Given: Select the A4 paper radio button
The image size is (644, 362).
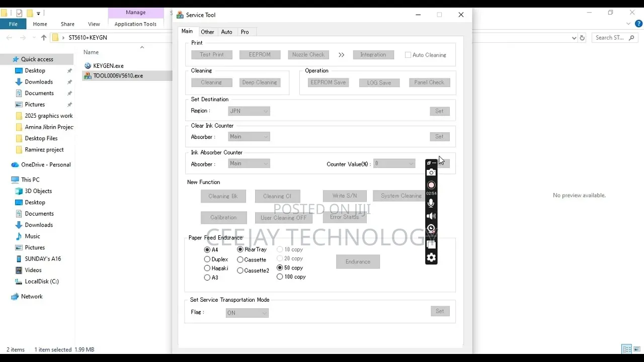Looking at the screenshot, I should click(207, 250).
